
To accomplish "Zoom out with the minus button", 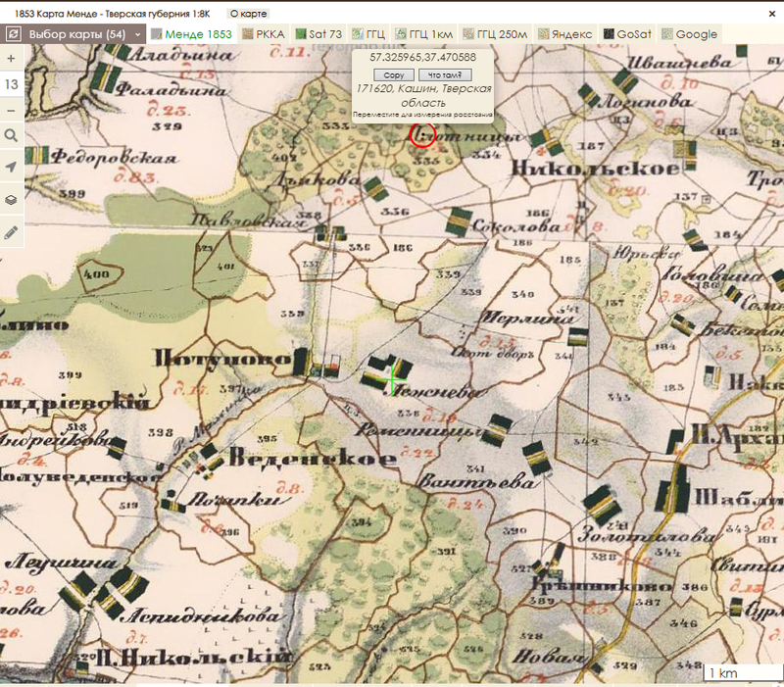I will 11,111.
